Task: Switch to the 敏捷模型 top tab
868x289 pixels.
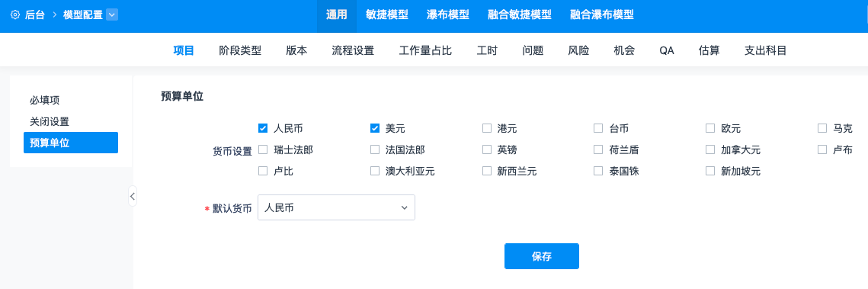Action: pyautogui.click(x=387, y=15)
